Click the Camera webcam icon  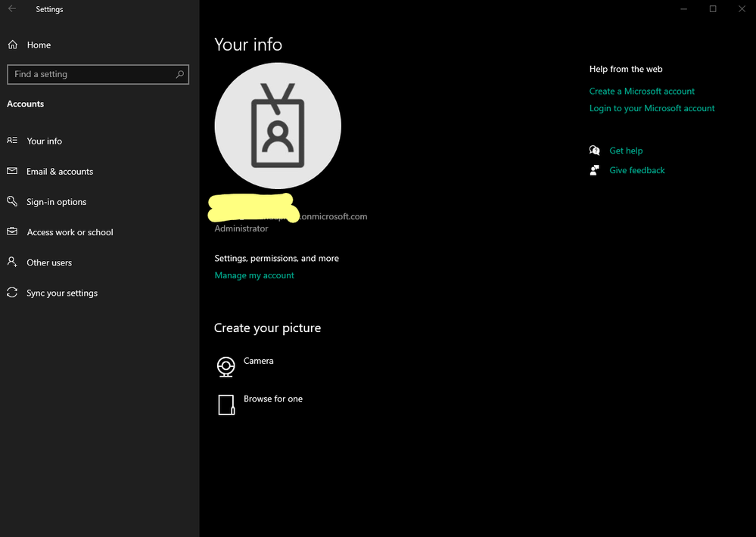[226, 366]
